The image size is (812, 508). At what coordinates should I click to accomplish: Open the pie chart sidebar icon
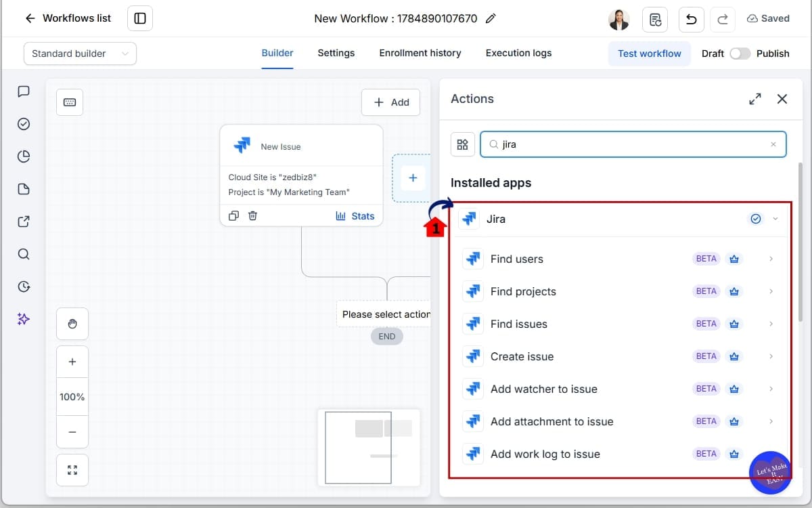pyautogui.click(x=24, y=156)
